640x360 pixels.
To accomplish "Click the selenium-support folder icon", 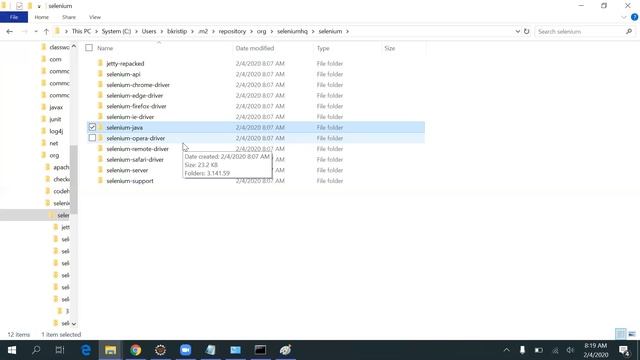I will 100,181.
